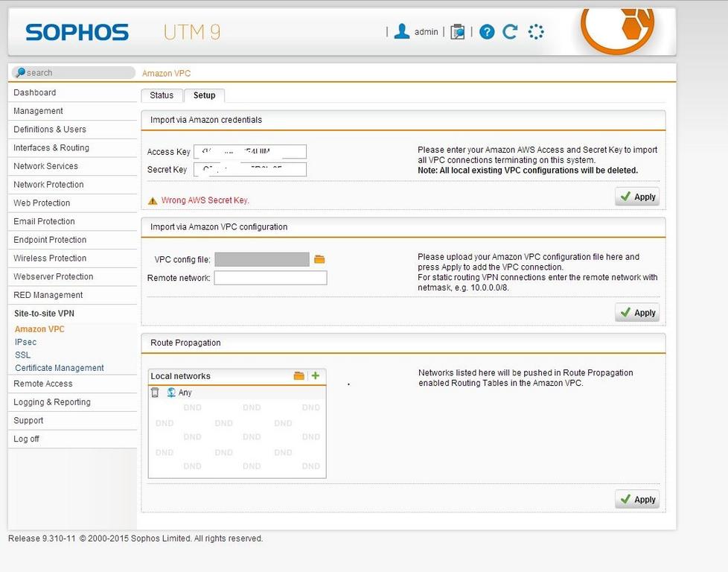Apply the VPC configuration file import
The width and height of the screenshot is (728, 572).
click(637, 313)
